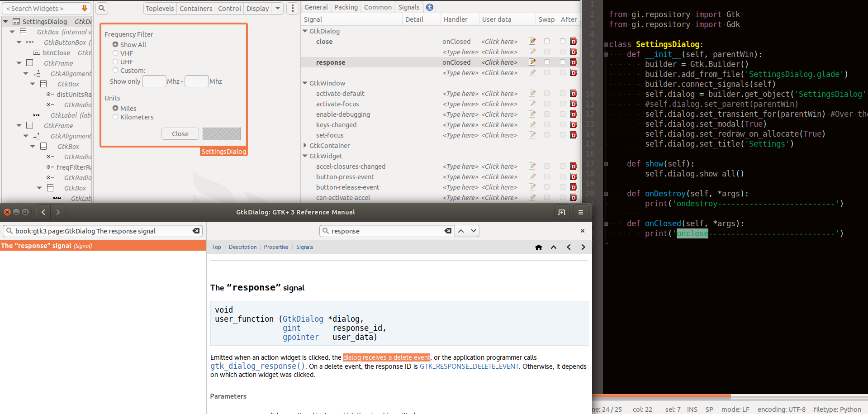The height and width of the screenshot is (414, 868).
Task: Switch to the Packing tab
Action: coord(346,7)
